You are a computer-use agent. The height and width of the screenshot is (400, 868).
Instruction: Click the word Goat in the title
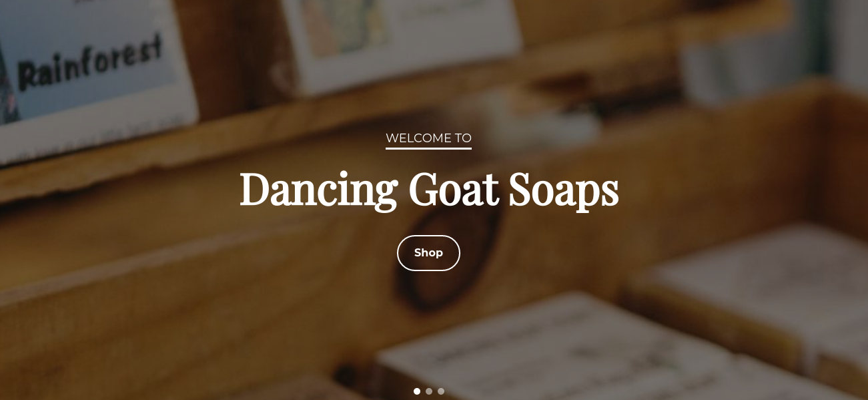[x=454, y=189]
